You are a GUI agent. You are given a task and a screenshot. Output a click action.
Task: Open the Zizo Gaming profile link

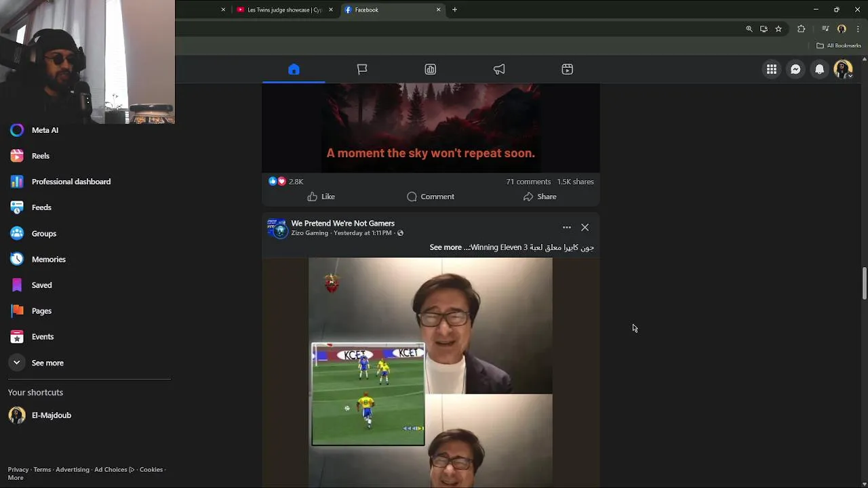(x=310, y=233)
